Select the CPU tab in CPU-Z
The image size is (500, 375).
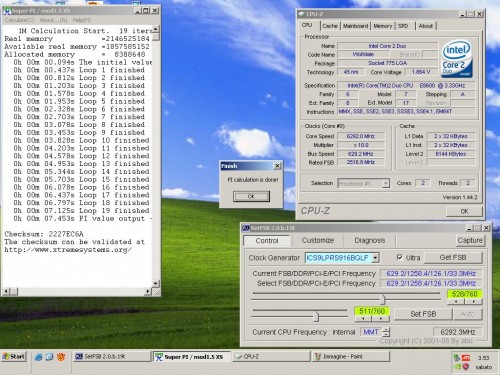[307, 25]
